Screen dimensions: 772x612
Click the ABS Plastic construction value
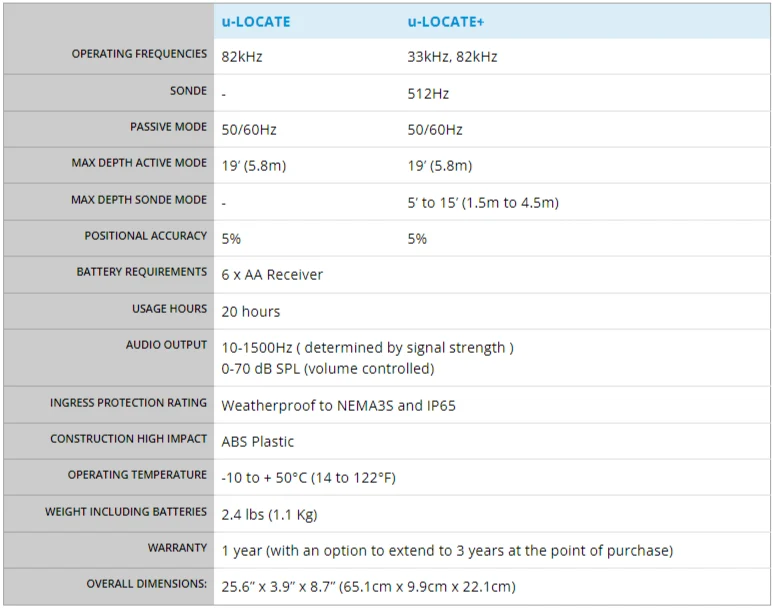pyautogui.click(x=257, y=441)
